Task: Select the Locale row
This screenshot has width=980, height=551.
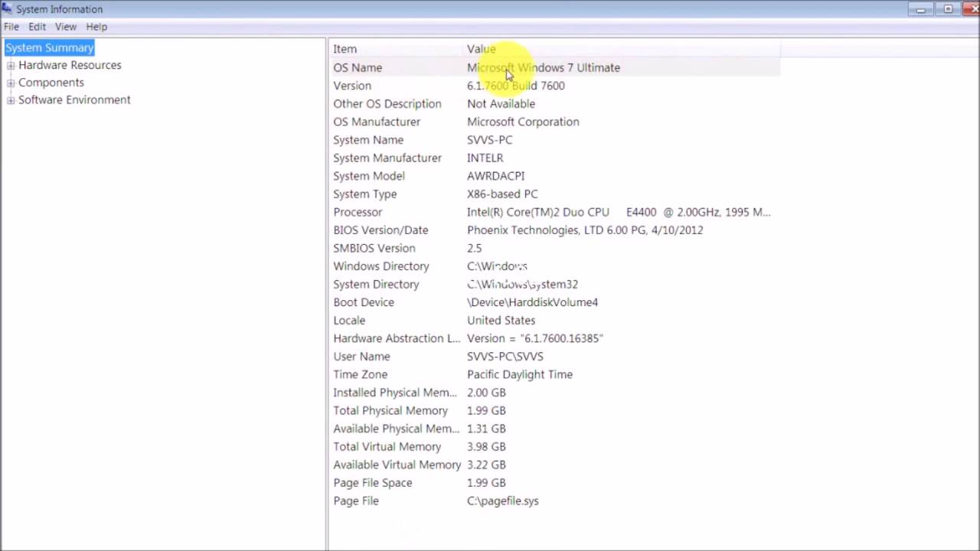Action: (x=555, y=321)
